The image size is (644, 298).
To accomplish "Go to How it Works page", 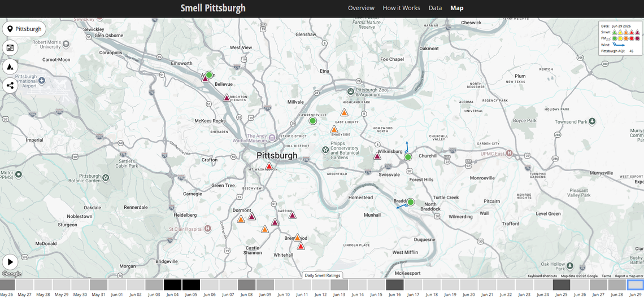I will 401,8.
